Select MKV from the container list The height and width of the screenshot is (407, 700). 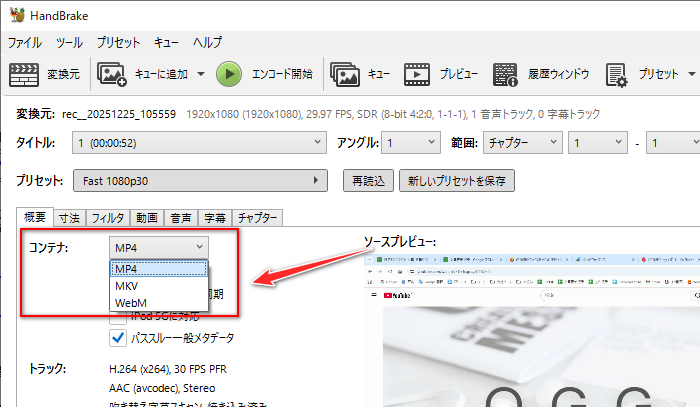point(126,286)
